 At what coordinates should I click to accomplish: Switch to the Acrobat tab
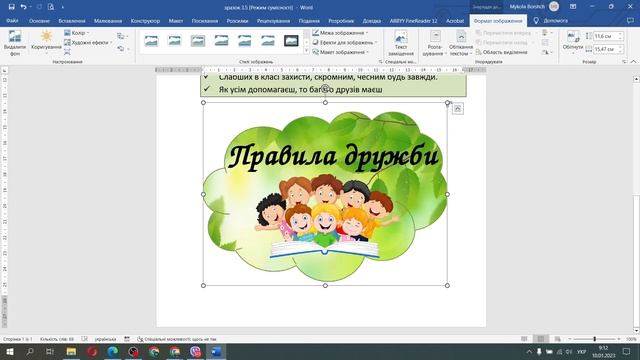pos(455,20)
